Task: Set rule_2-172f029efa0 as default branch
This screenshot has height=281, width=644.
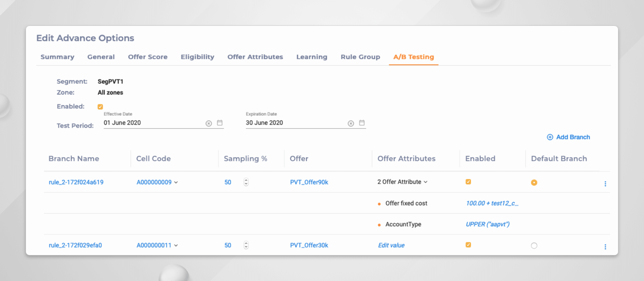Action: 534,246
